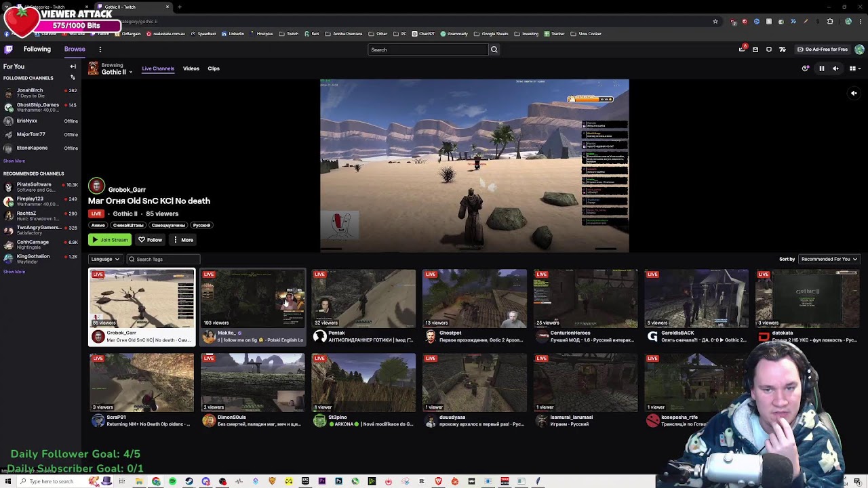Collapse the For You sidebar

pyautogui.click(x=73, y=66)
